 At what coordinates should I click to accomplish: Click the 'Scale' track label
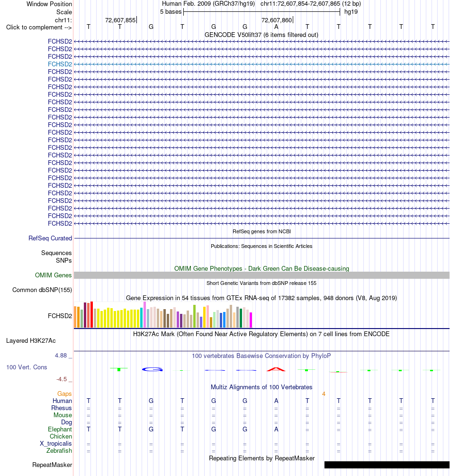pyautogui.click(x=64, y=12)
